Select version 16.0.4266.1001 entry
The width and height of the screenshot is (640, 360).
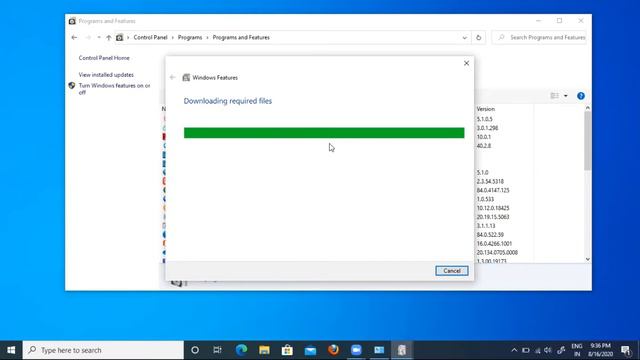pyautogui.click(x=494, y=244)
